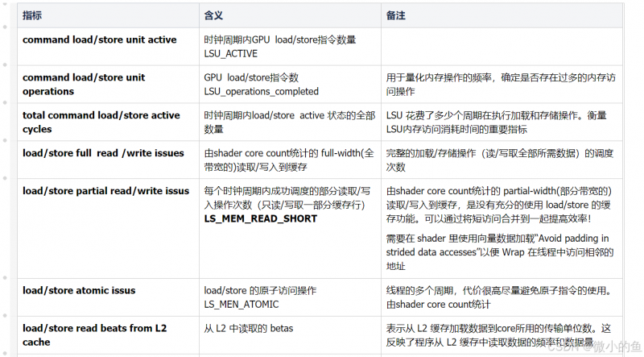This screenshot has height=357, width=644.
Task: Click the 指标 column header
Action: click(108, 15)
